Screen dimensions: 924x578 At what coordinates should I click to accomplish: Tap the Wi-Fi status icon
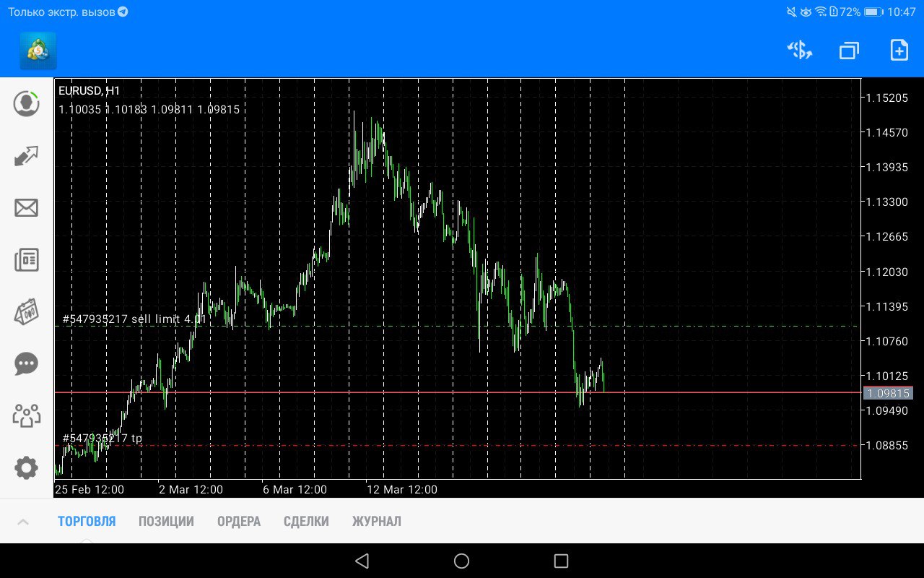tap(821, 12)
